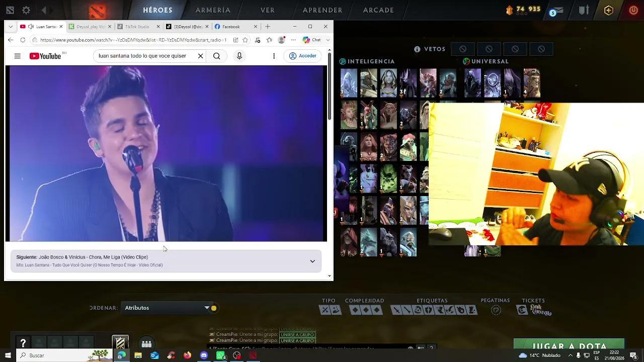Screen dimensions: 644x362
Task: Switch to the TikTok Studio tab
Action: point(137,27)
